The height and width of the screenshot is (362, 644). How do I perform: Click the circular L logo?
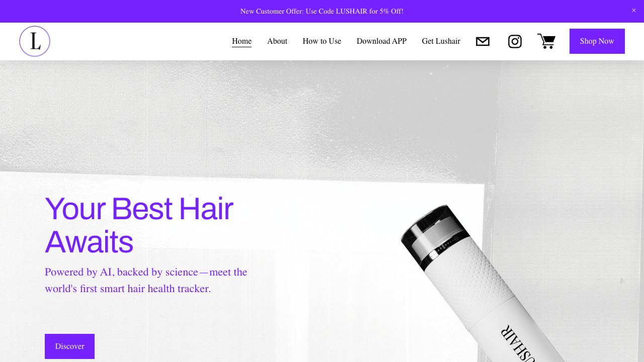[x=35, y=41]
